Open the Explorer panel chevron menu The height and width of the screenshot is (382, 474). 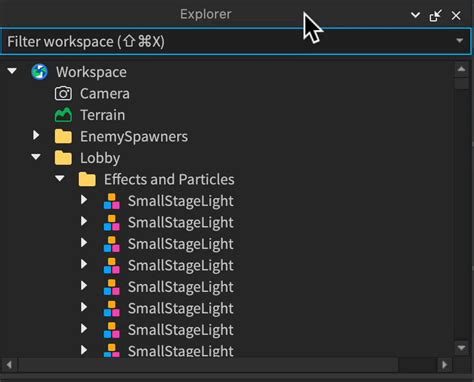point(415,15)
